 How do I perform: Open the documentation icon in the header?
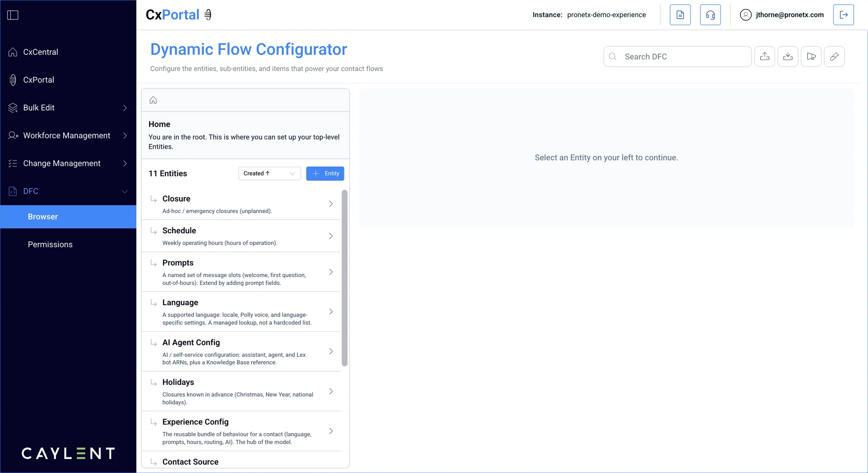point(680,15)
